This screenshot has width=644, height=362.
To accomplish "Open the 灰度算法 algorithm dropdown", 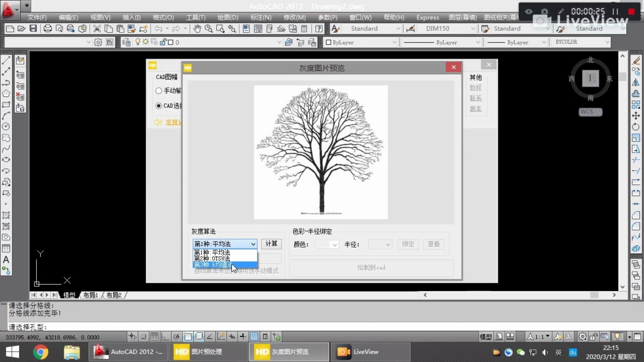I will pyautogui.click(x=253, y=244).
